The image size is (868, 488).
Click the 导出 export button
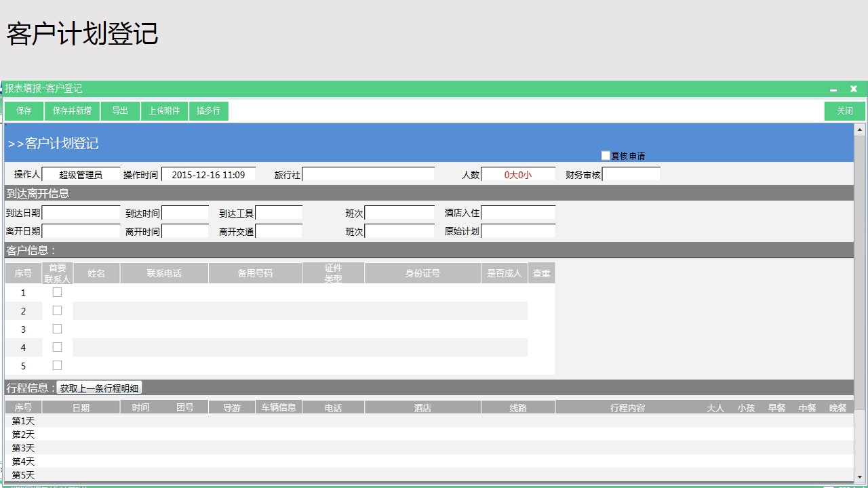coord(121,111)
